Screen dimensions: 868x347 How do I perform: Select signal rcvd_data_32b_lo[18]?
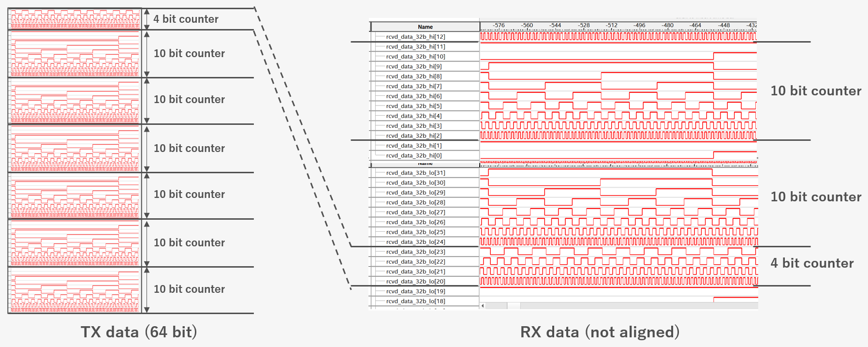point(415,301)
